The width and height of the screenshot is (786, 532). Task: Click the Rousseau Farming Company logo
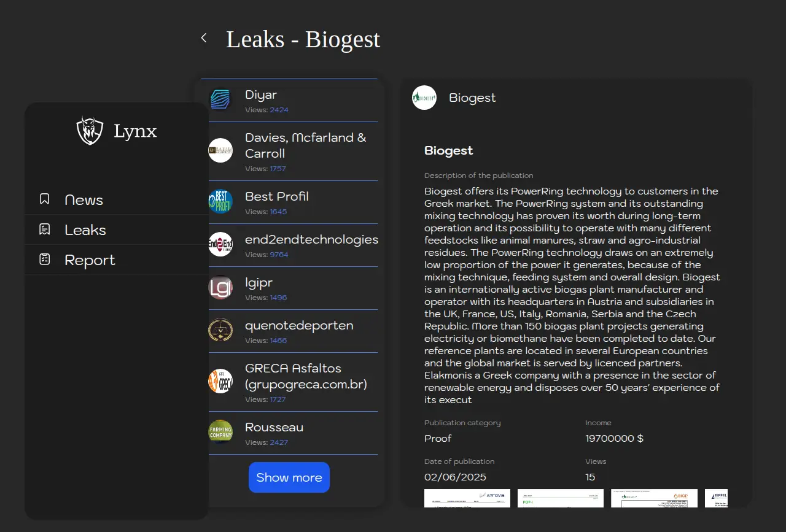220,432
